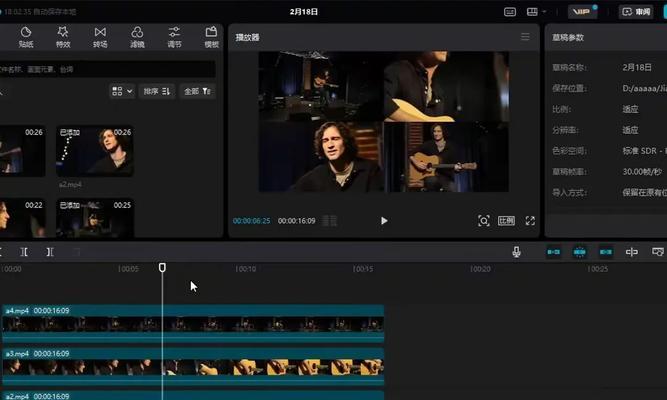Viewport: 667px width, 400px height.
Task: Click the Review (审阅) button
Action: (636, 11)
